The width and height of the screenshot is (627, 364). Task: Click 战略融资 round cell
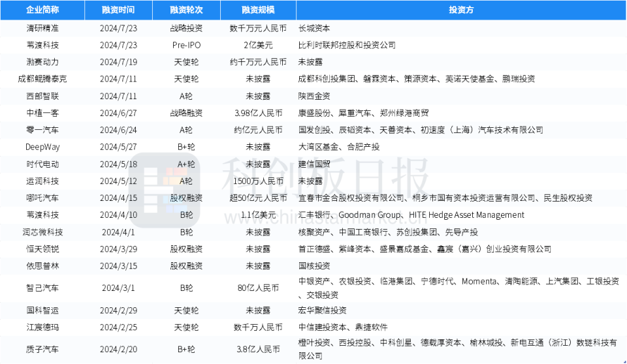(x=186, y=113)
